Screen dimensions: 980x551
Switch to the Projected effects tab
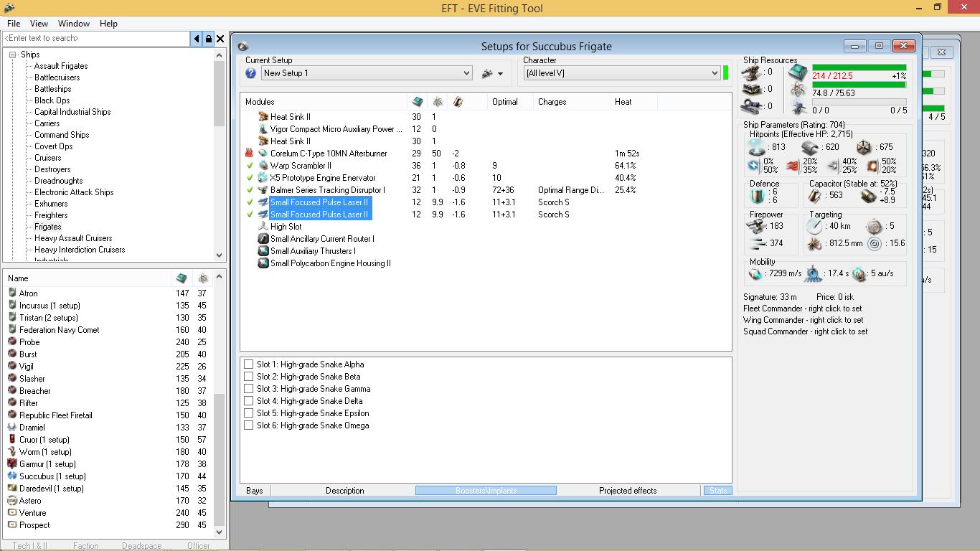pos(628,491)
